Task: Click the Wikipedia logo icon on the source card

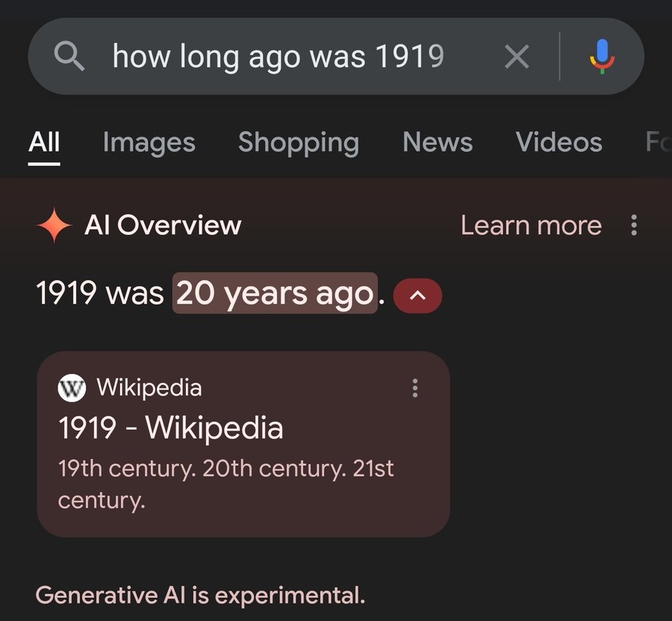Action: [x=72, y=387]
